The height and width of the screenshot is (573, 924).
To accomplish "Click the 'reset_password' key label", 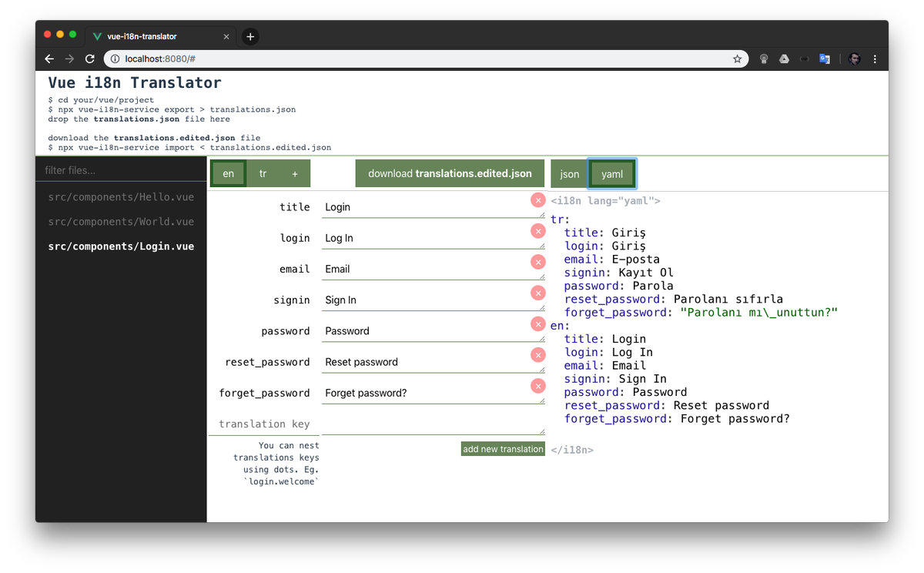I will 267,362.
